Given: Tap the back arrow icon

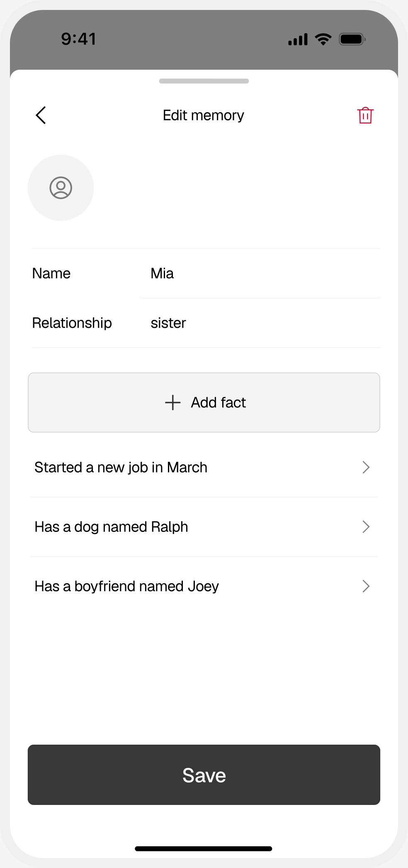Looking at the screenshot, I should (x=41, y=115).
